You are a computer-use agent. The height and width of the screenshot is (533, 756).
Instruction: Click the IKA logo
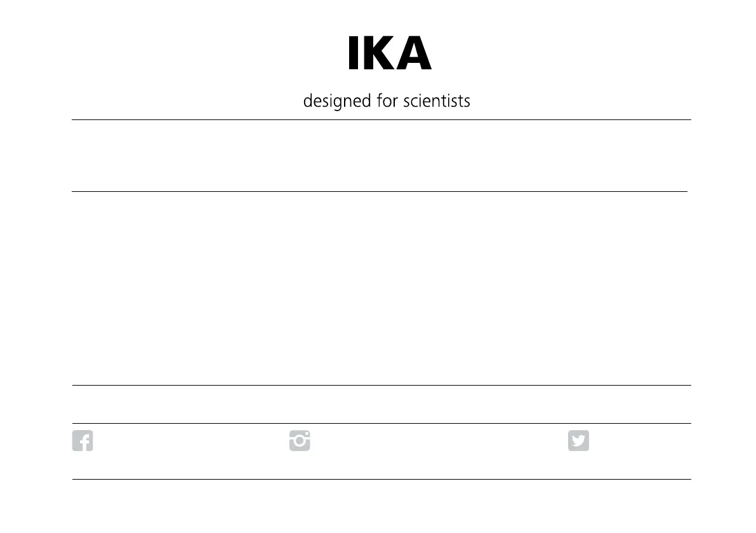(390, 53)
